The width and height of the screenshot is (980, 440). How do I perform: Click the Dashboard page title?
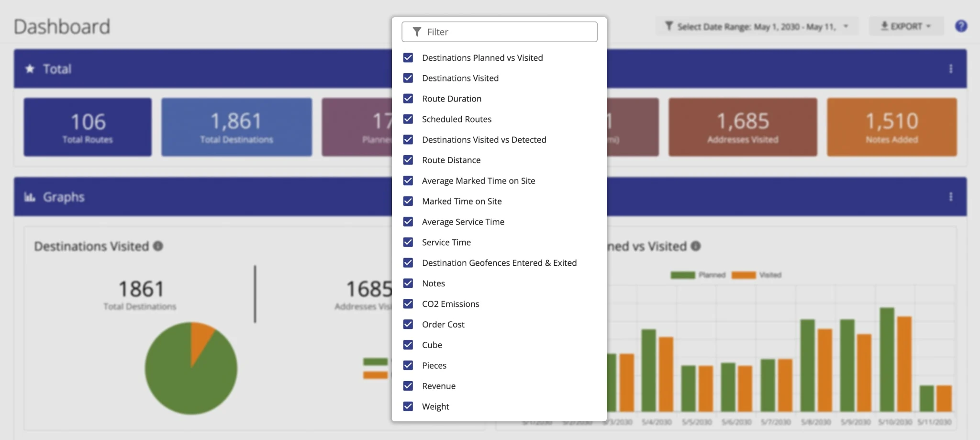pos(62,27)
